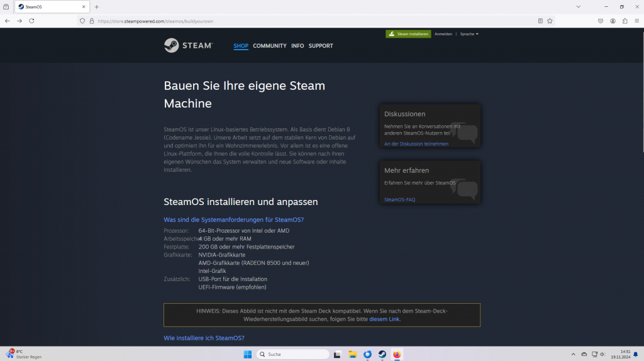Bookmark this page with the star icon

coord(550,21)
